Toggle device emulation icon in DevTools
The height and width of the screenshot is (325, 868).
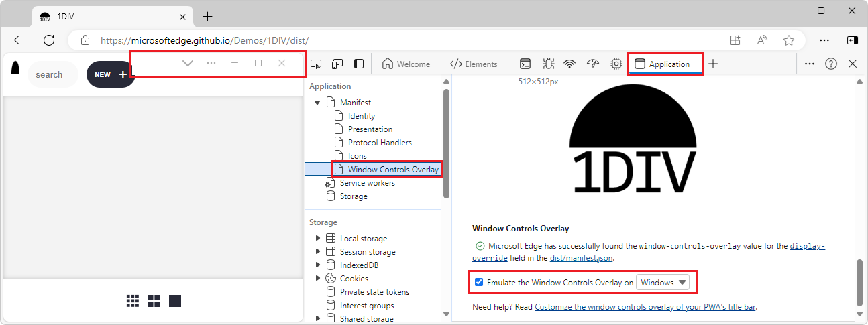point(337,64)
